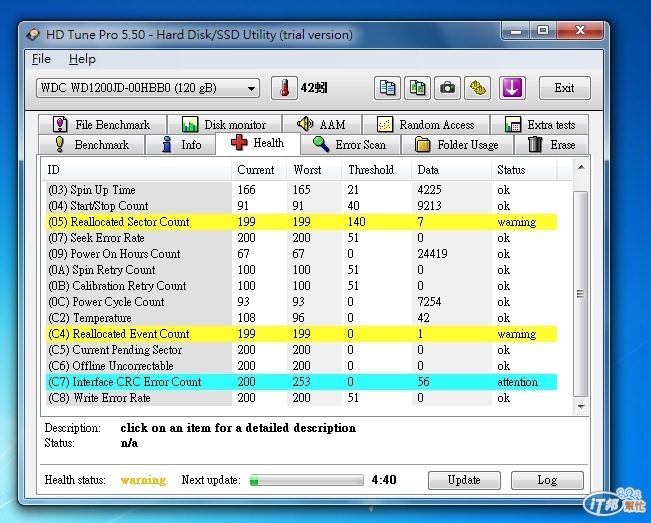
Task: Click the Current column header
Action: [x=259, y=170]
